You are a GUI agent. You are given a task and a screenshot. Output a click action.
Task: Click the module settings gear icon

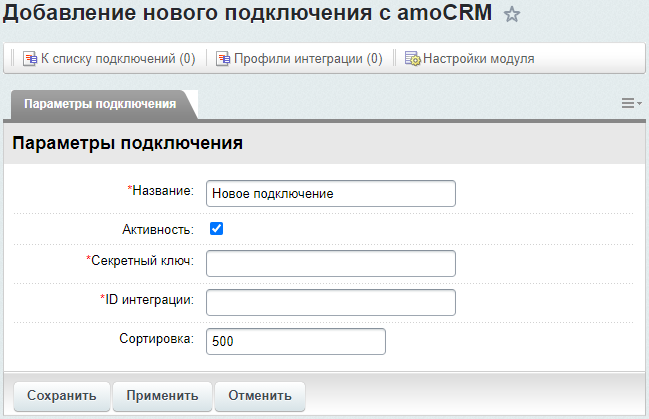pyautogui.click(x=412, y=59)
